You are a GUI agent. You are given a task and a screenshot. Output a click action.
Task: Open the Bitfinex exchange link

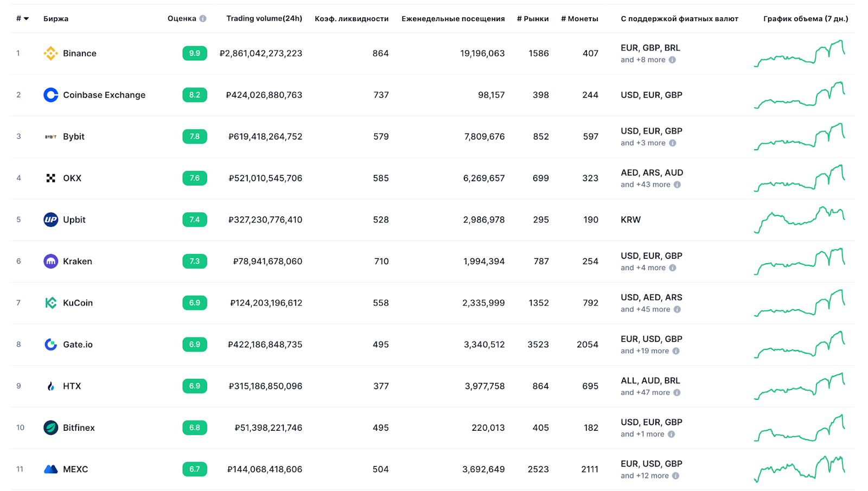(x=79, y=428)
